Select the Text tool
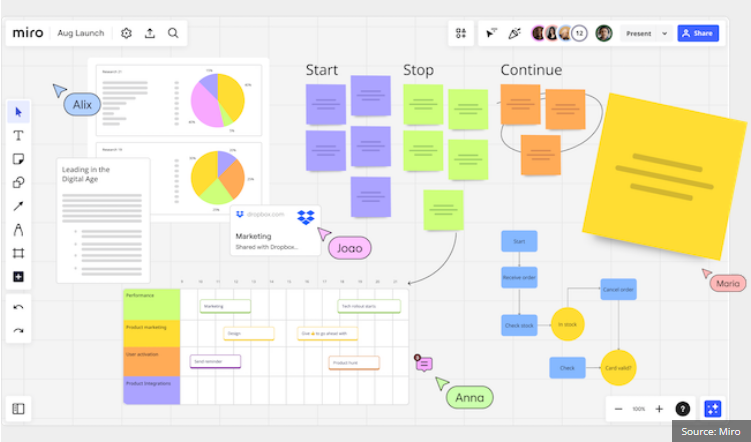751x442 pixels. [18, 135]
